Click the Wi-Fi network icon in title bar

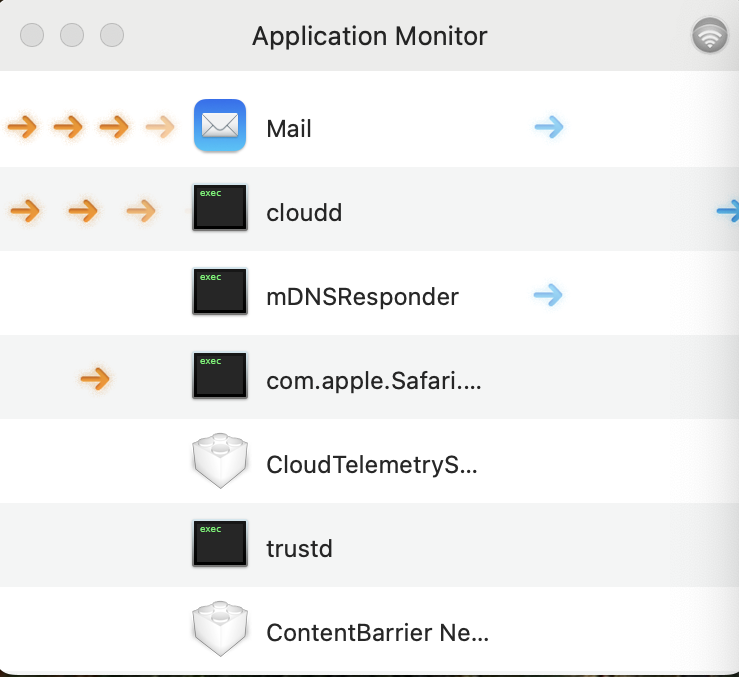point(709,35)
